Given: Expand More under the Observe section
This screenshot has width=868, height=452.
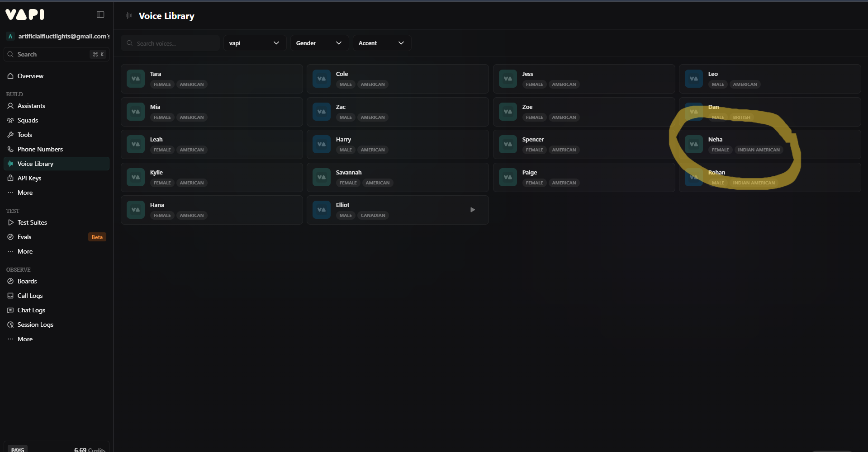Looking at the screenshot, I should 57,339.
